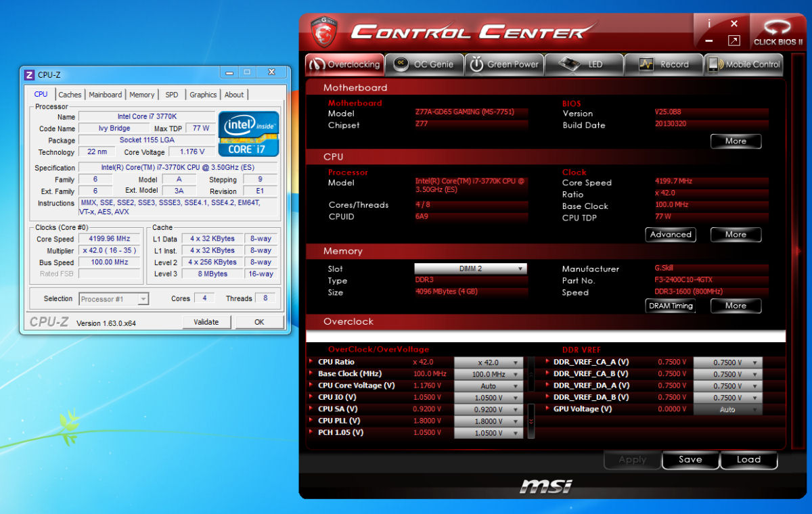Click More in the Memory section
Image resolution: width=812 pixels, height=514 pixels.
click(736, 306)
